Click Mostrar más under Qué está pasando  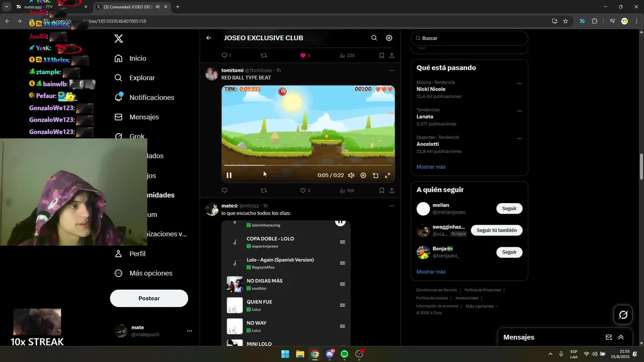[431, 167]
